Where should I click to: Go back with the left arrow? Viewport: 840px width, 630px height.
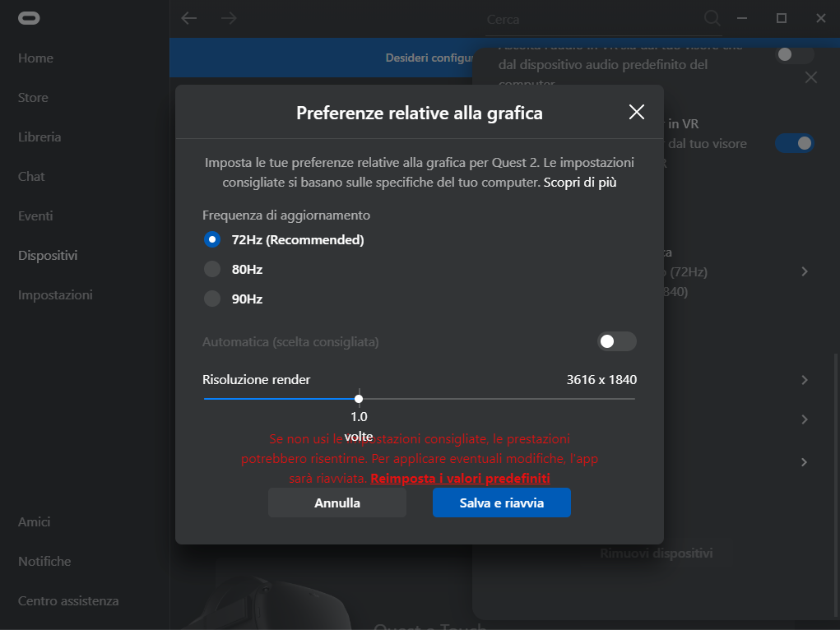point(189,18)
